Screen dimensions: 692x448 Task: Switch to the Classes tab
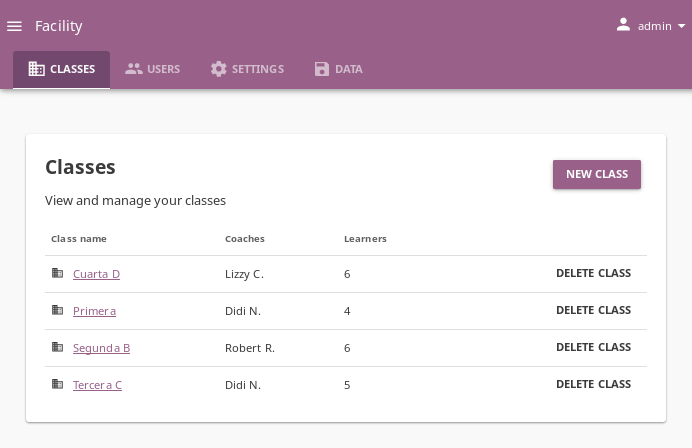61,69
